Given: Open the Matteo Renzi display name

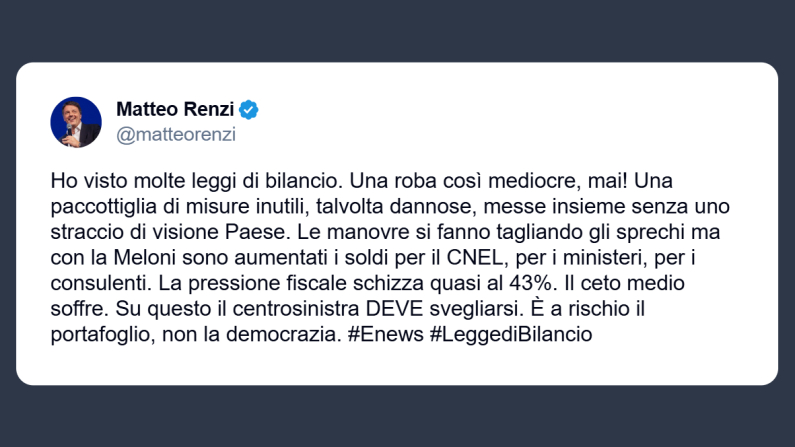Looking at the screenshot, I should [175, 109].
